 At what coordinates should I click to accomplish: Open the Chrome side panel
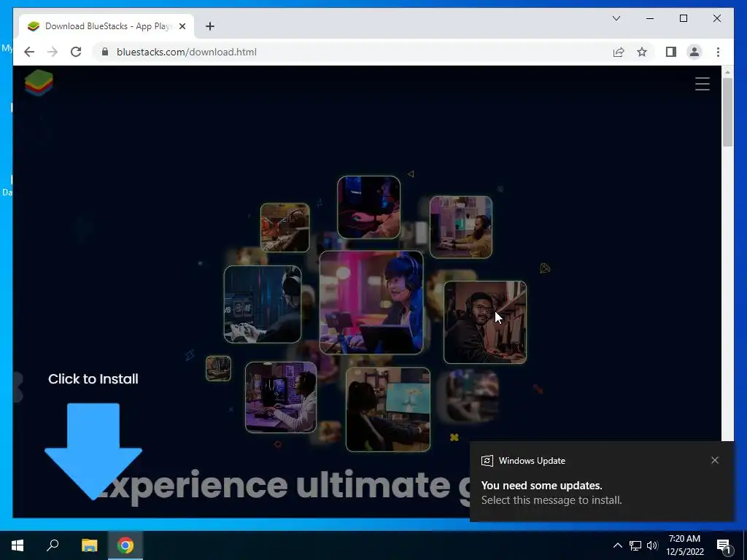(x=671, y=52)
